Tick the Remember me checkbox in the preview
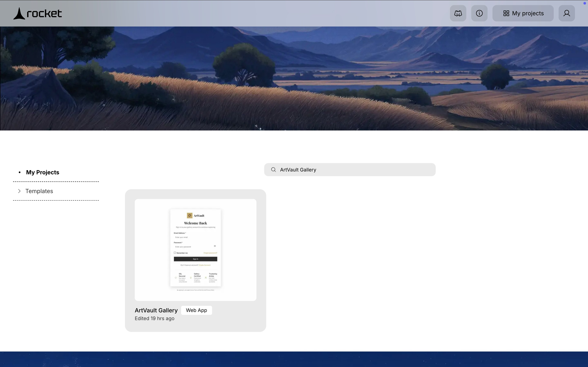Image resolution: width=588 pixels, height=367 pixels. point(175,253)
